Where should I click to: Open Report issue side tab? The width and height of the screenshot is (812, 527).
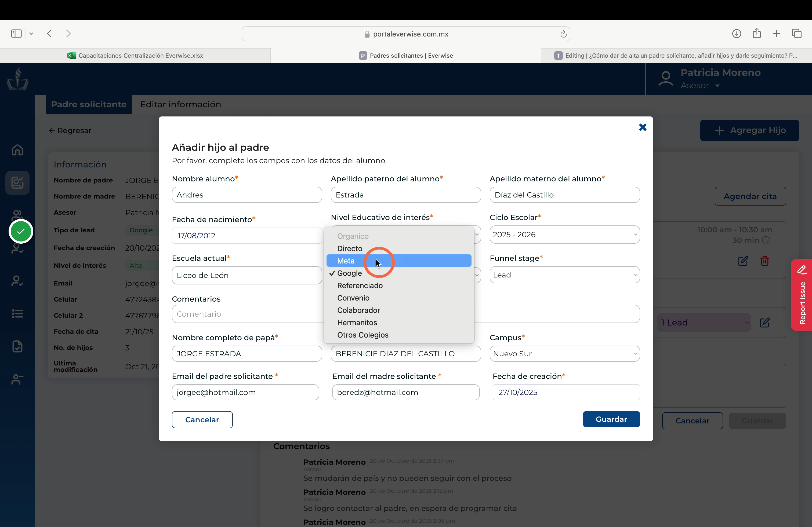pos(802,295)
